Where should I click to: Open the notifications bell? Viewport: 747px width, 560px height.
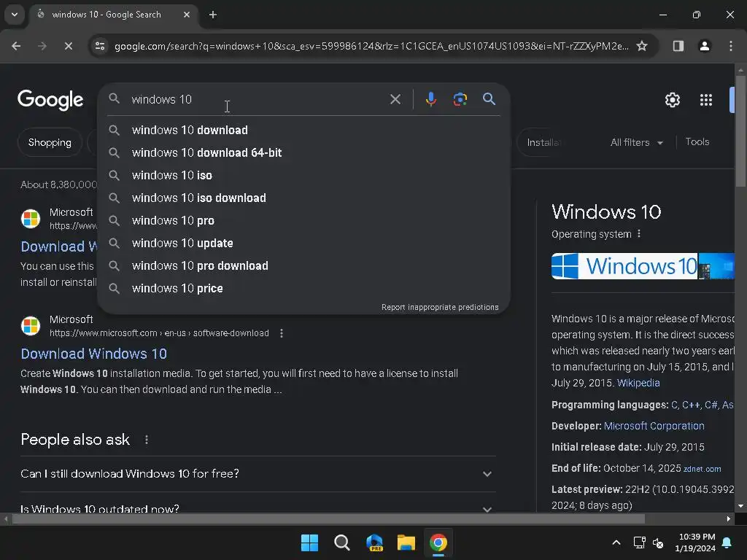click(727, 542)
